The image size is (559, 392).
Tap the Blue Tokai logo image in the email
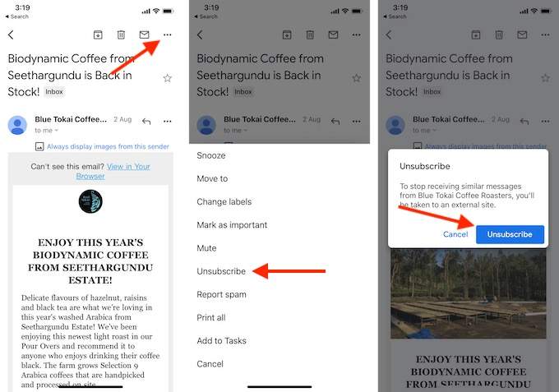coord(90,201)
